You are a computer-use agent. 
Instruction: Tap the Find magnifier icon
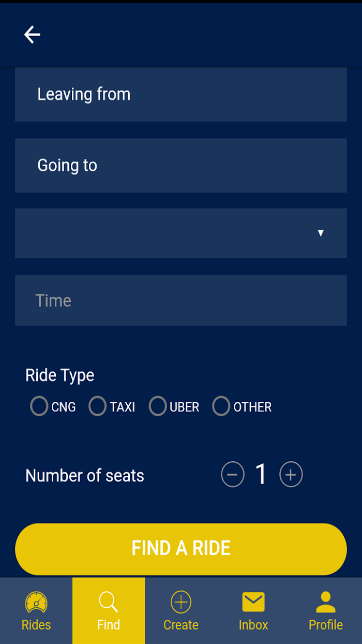(109, 603)
